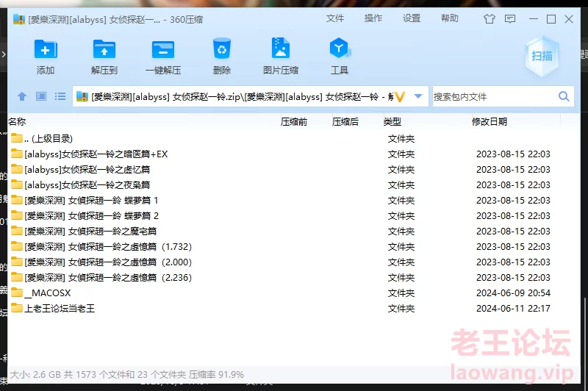Click the search magnifier icon
The image size is (588, 391).
pos(564,96)
